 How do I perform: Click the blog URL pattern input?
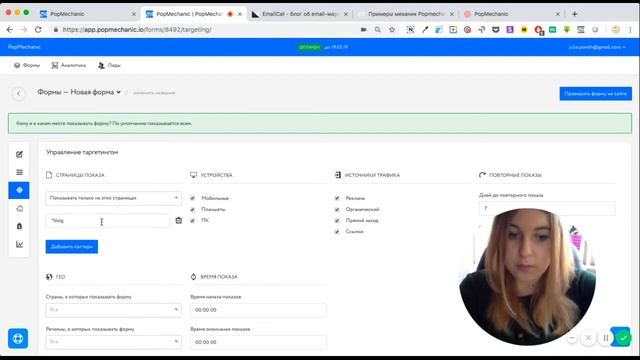pos(108,221)
